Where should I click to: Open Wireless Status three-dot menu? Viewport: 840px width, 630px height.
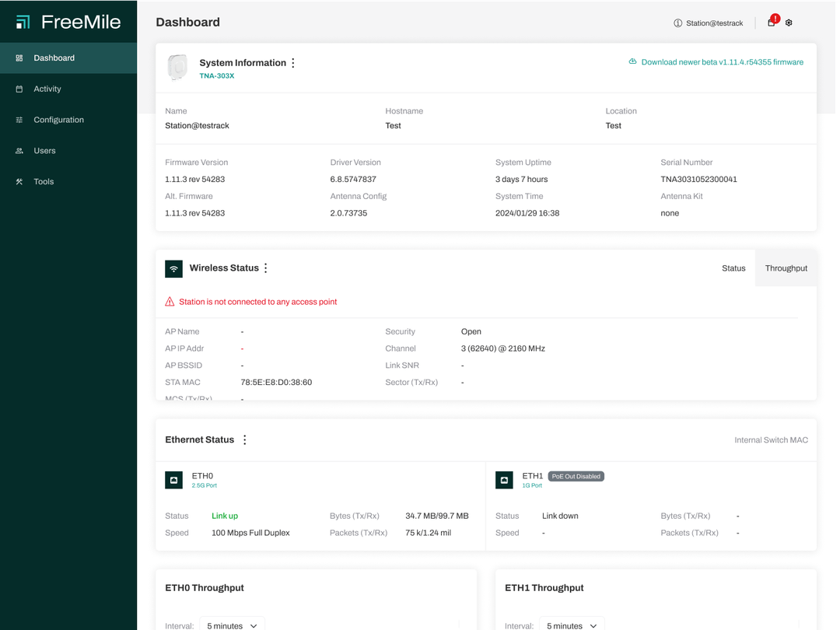[x=266, y=268]
